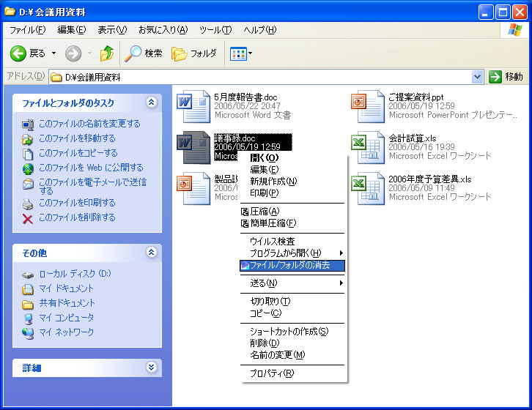Expand the address bar dropdown
Viewport: 532px width, 410px height.
coord(477,77)
